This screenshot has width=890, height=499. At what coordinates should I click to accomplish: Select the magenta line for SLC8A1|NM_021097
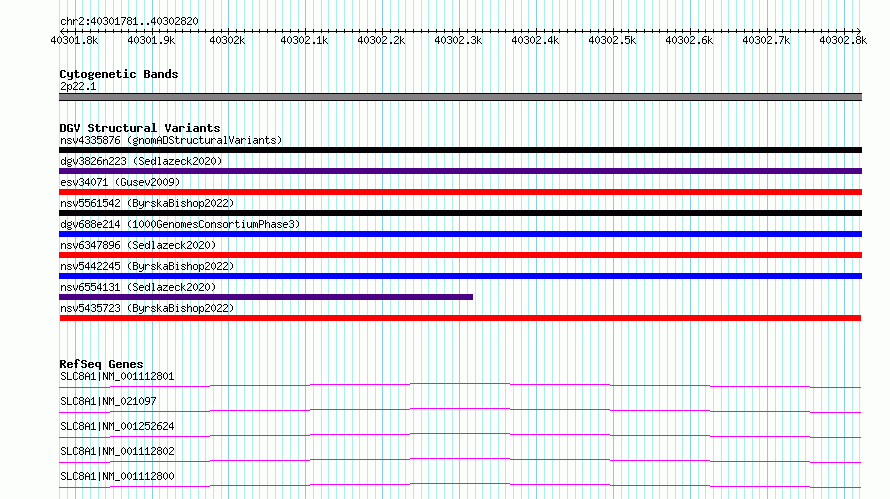460,410
